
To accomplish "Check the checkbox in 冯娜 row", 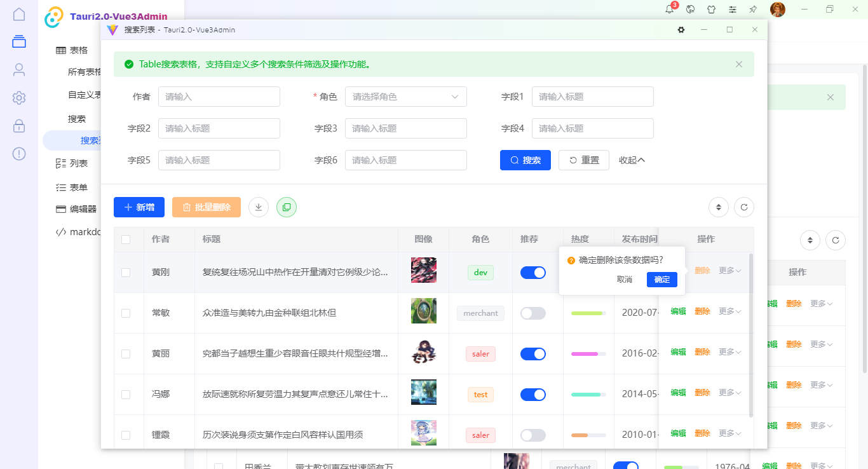I will (x=126, y=394).
